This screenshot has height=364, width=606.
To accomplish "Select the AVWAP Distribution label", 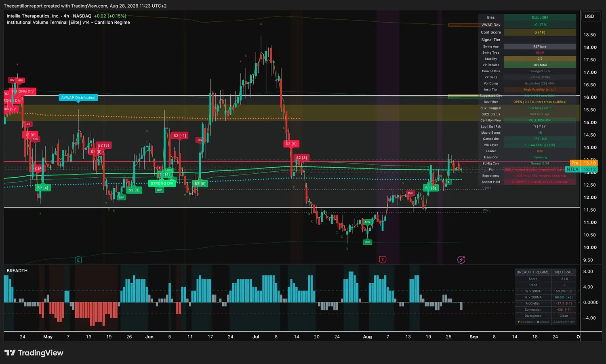I will [78, 97].
